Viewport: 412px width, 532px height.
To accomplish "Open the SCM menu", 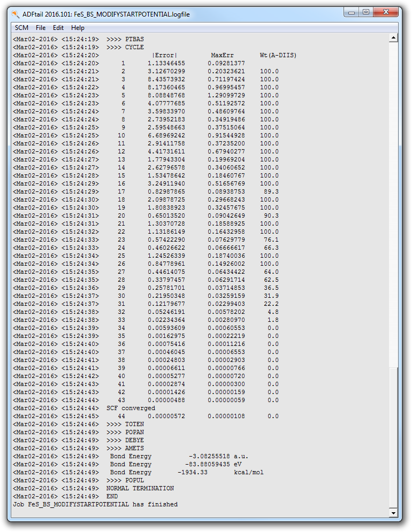I will [x=21, y=28].
